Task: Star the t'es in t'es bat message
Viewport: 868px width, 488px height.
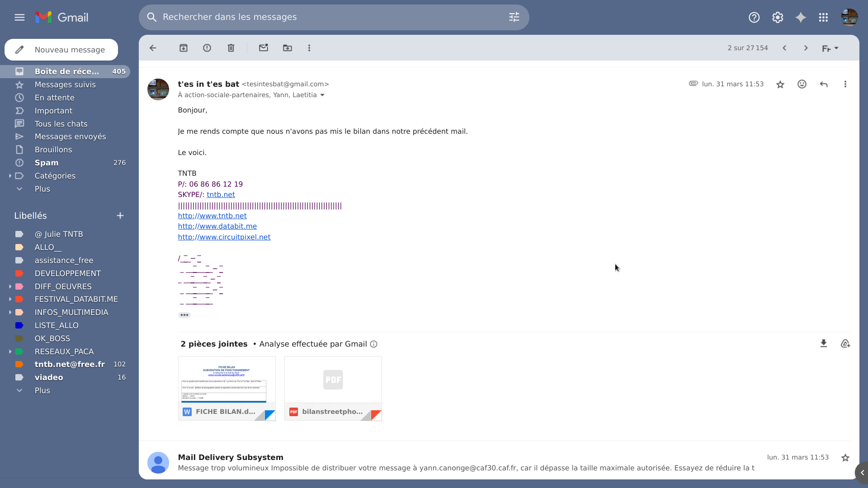Action: click(780, 84)
